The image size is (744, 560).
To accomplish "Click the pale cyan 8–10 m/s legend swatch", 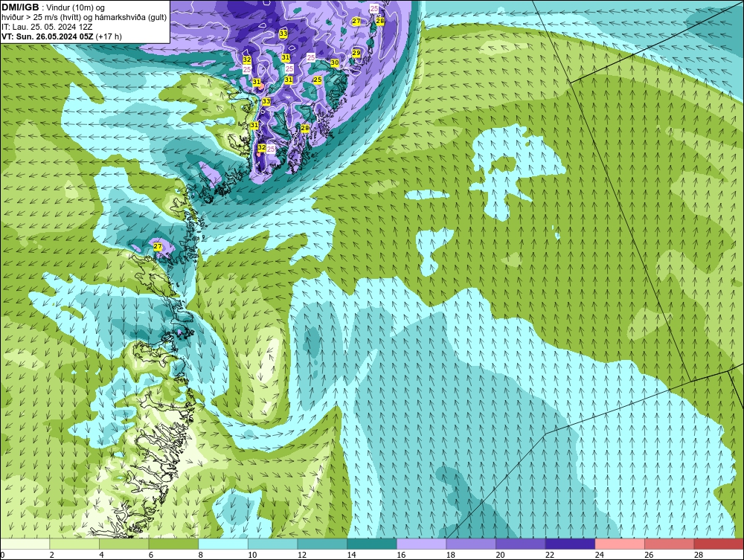I will 223,544.
